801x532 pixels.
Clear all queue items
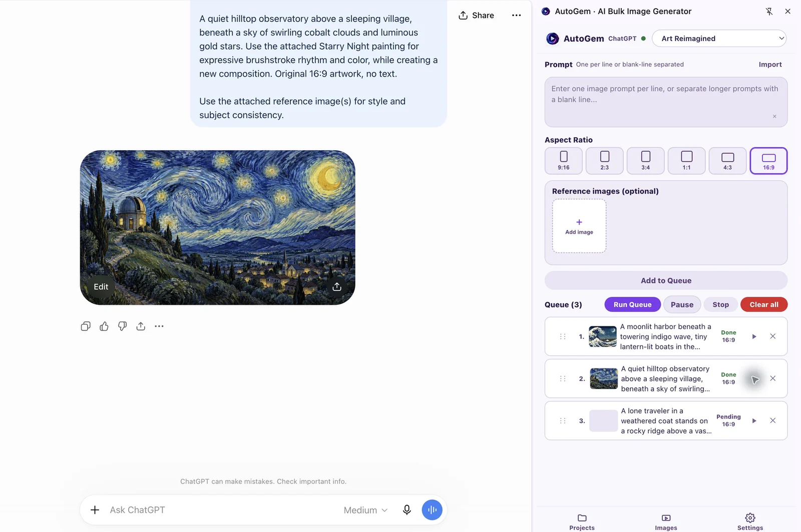[x=764, y=304]
